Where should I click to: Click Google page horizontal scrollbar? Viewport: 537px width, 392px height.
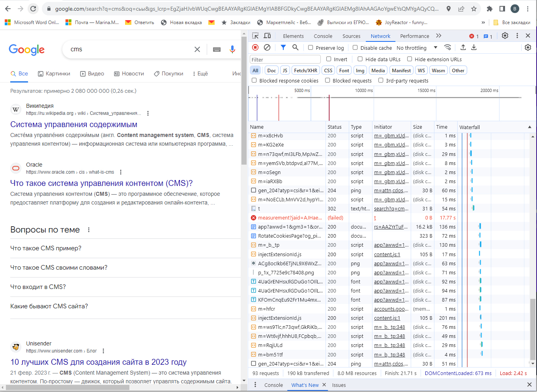point(67,387)
